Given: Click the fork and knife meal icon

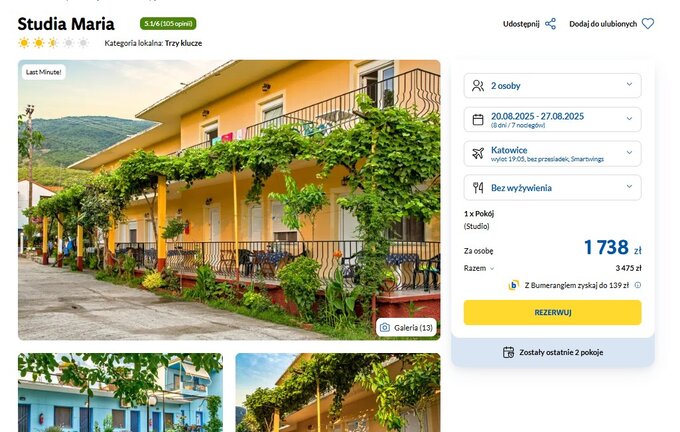Looking at the screenshot, I should 478,187.
